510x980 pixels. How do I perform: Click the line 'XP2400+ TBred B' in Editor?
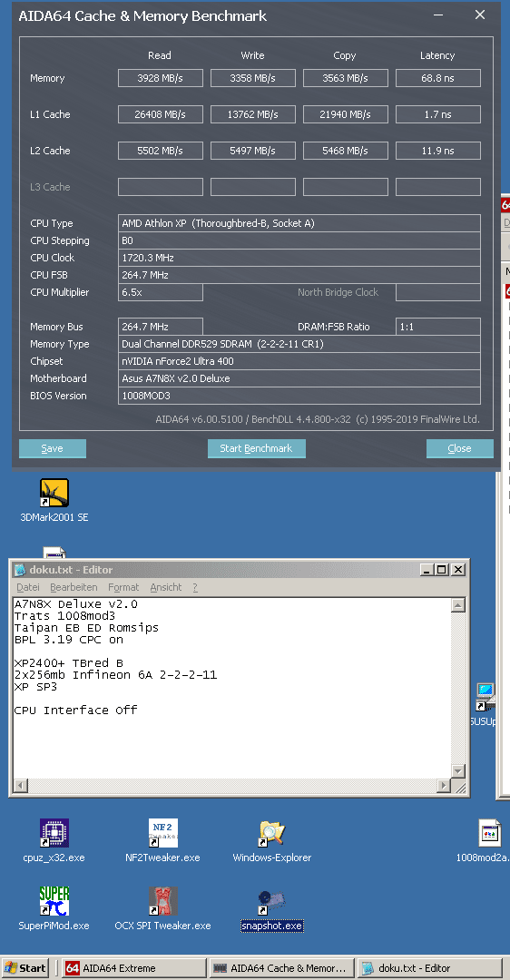coord(69,663)
